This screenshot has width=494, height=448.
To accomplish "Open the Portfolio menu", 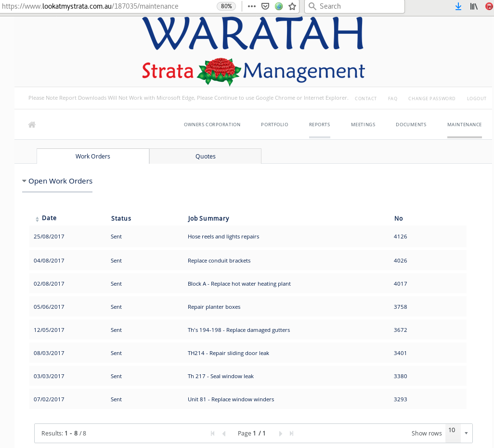I will (x=274, y=125).
